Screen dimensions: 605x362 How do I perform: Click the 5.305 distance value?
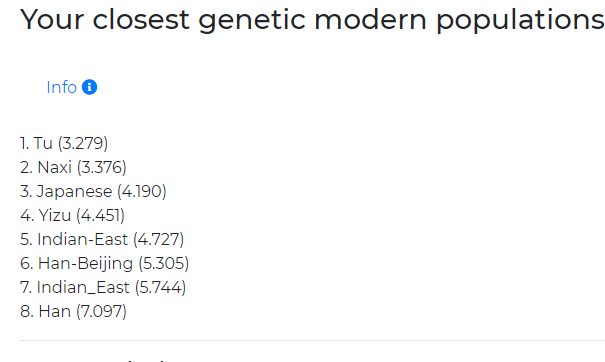click(x=164, y=263)
